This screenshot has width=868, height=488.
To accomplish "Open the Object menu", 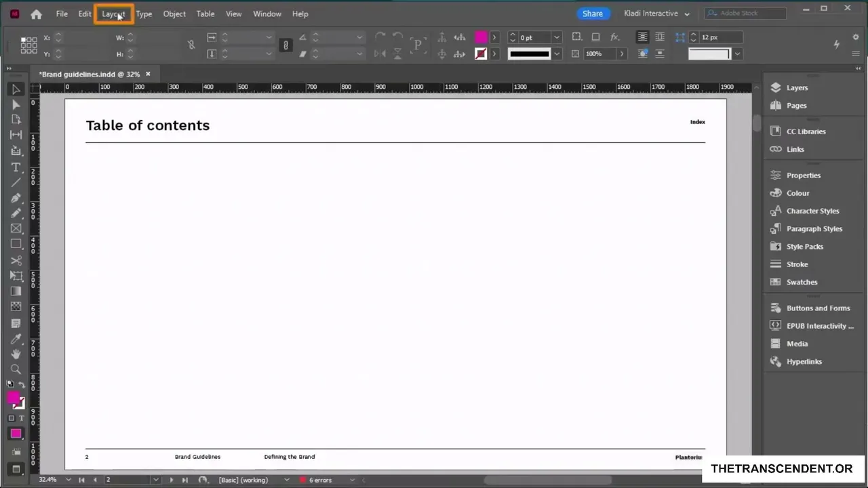I will pos(174,14).
